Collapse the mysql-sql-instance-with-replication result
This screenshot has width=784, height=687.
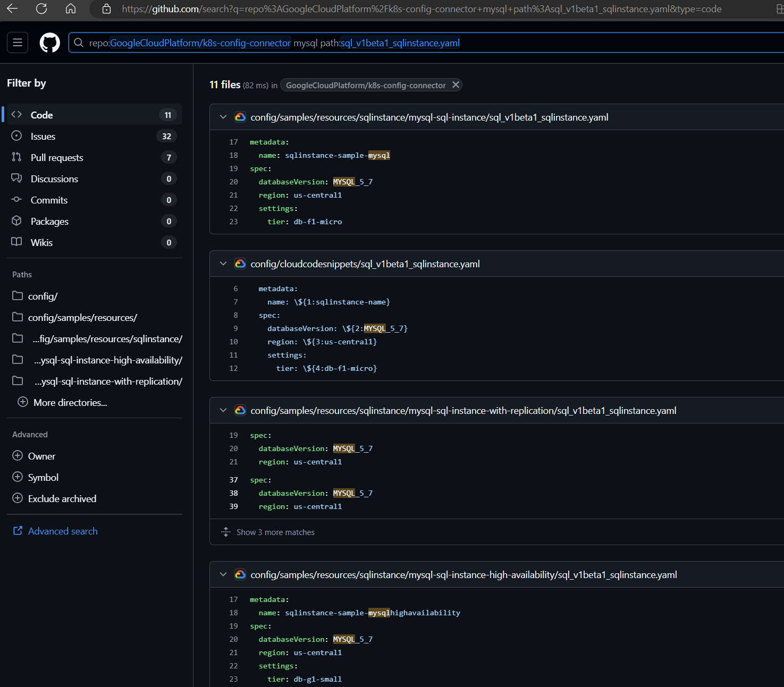(223, 410)
